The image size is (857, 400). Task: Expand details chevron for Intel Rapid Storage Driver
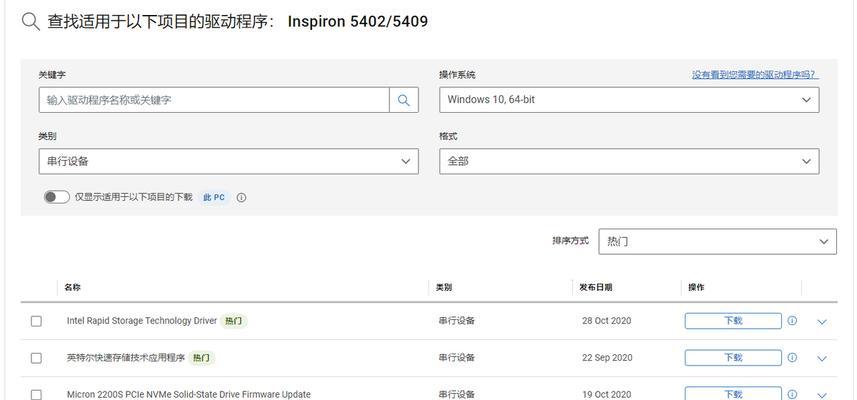(x=821, y=322)
